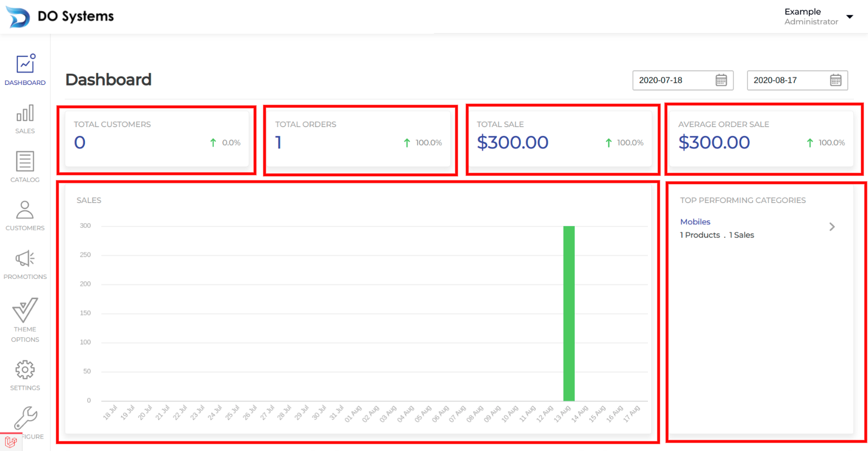
Task: Click the DO Systems logo
Action: tap(17, 17)
